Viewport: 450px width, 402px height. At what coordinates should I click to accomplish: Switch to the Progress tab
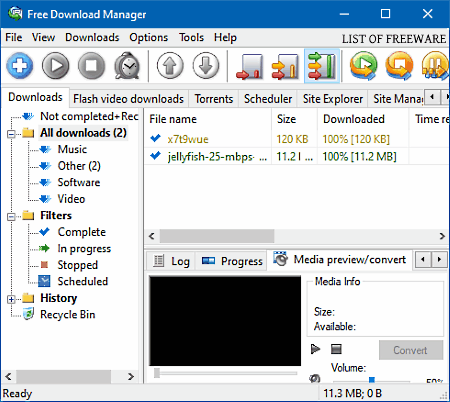tap(232, 261)
